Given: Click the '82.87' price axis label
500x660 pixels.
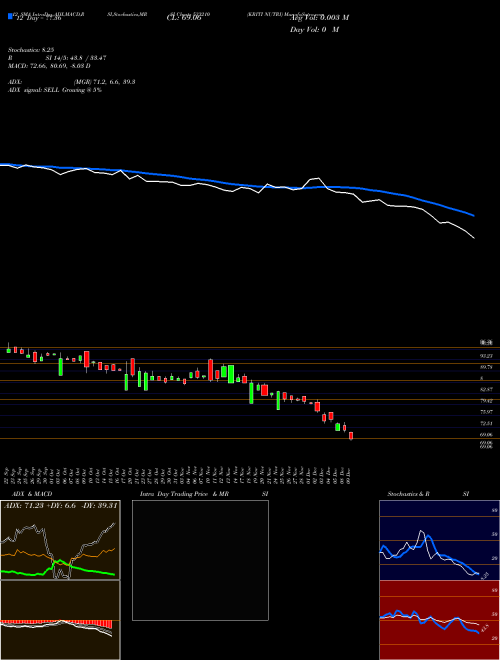Looking at the screenshot, I should [487, 390].
